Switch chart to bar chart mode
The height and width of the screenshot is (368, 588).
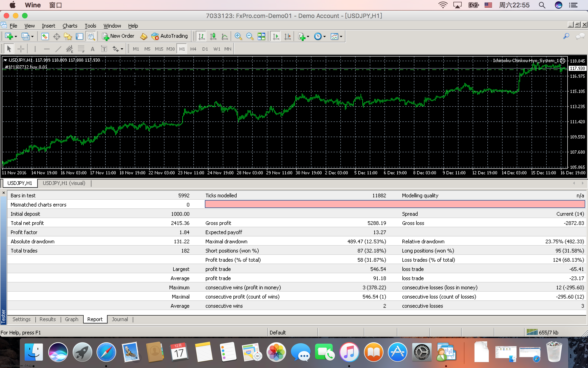(x=201, y=36)
